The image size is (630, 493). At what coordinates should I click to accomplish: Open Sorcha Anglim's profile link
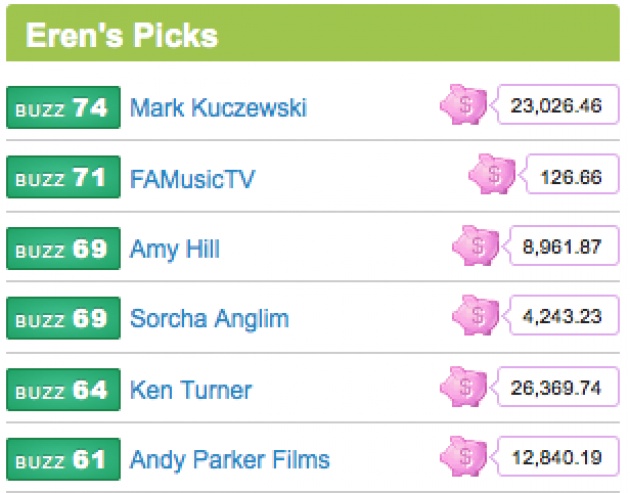point(209,319)
